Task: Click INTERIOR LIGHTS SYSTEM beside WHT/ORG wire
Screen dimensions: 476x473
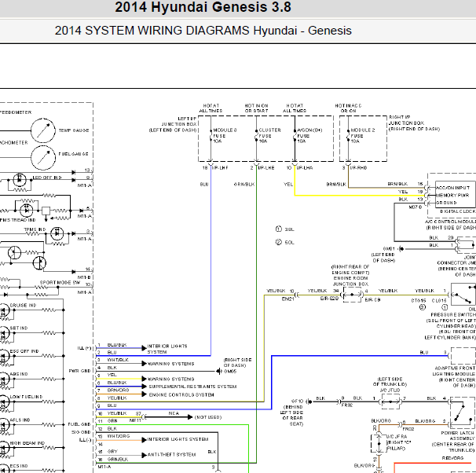Action: (x=178, y=439)
